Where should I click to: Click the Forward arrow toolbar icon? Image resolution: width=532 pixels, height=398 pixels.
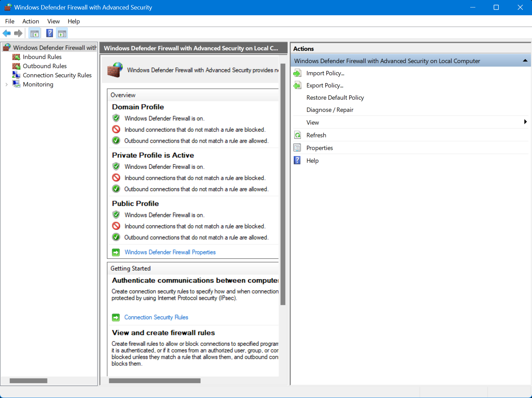coord(18,33)
